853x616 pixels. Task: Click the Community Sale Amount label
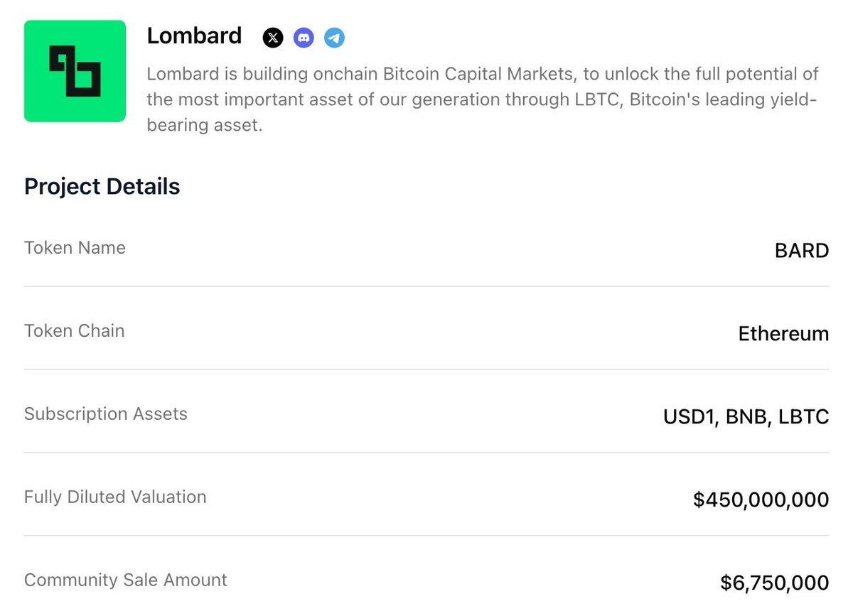click(x=126, y=580)
